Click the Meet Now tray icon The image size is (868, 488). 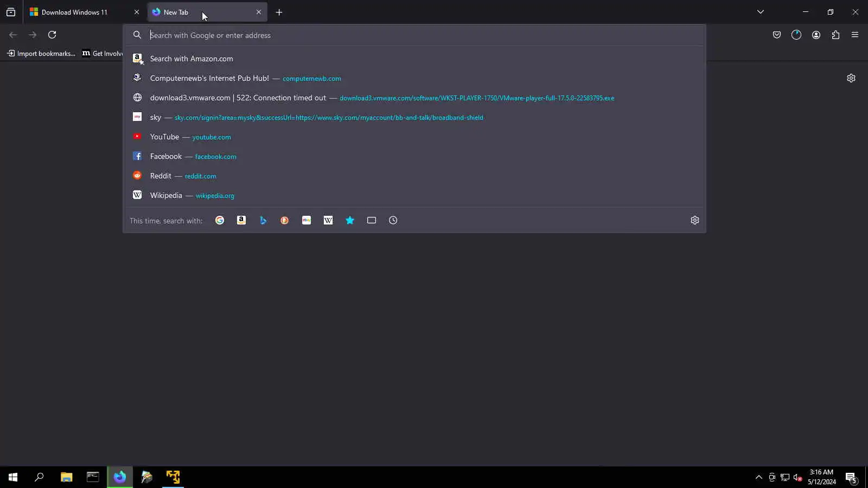pos(772,477)
